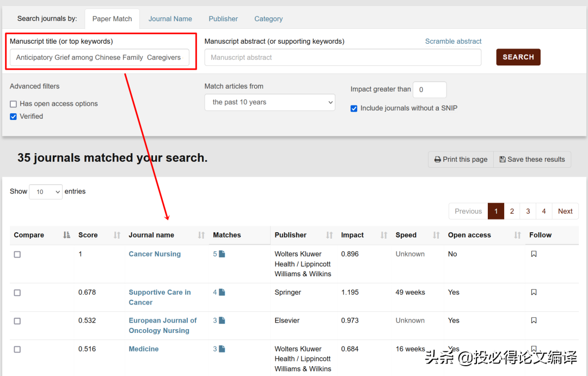The width and height of the screenshot is (588, 376).
Task: Toggle Include journals without a SNIP
Action: (354, 108)
